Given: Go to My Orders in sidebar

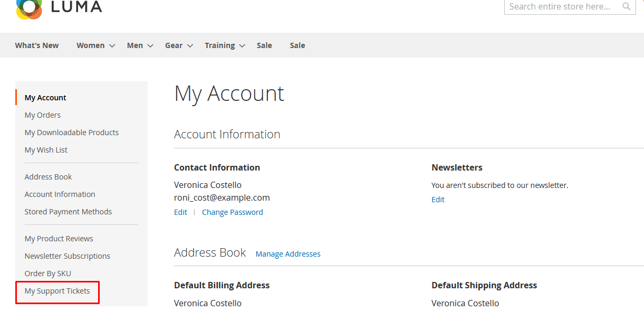Looking at the screenshot, I should click(43, 115).
